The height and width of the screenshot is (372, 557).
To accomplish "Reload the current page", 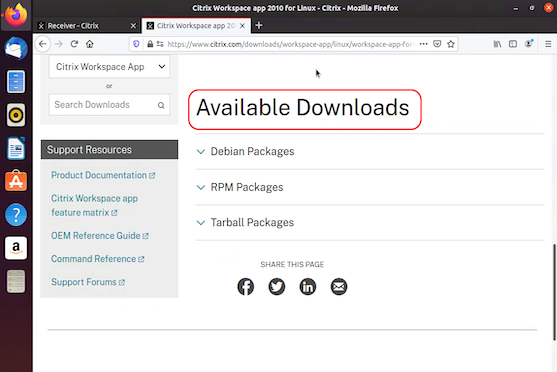I will pos(74,44).
